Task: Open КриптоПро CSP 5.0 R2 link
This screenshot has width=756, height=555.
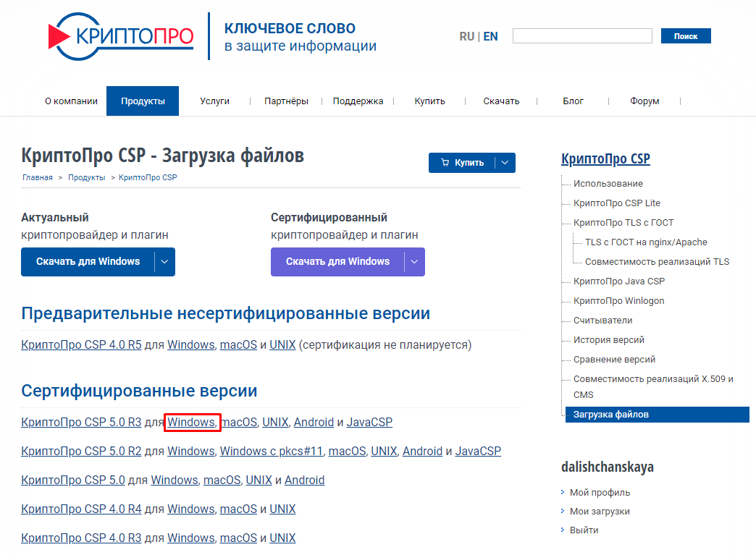Action: (82, 451)
